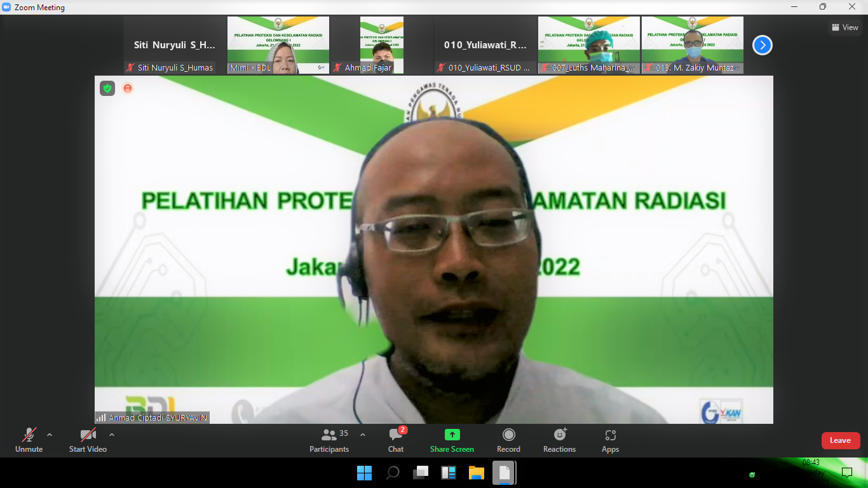Click Start Video camera button

coord(88,440)
